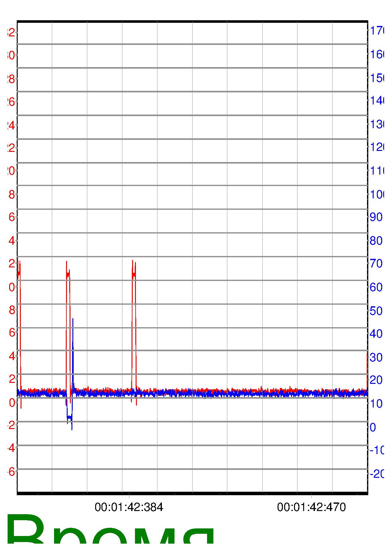Select the blue 90 right-axis label
This screenshot has width=392, height=555.
point(376,217)
